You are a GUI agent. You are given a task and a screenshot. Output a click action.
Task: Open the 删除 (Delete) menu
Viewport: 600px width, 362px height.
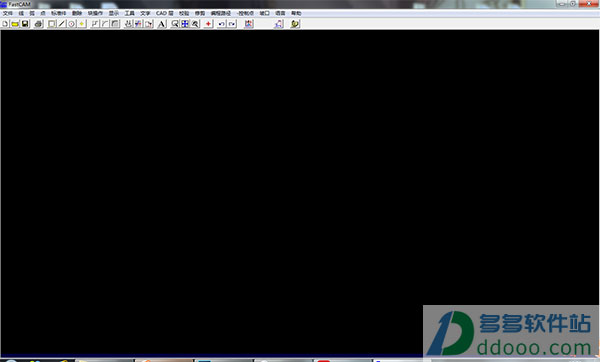pos(77,13)
